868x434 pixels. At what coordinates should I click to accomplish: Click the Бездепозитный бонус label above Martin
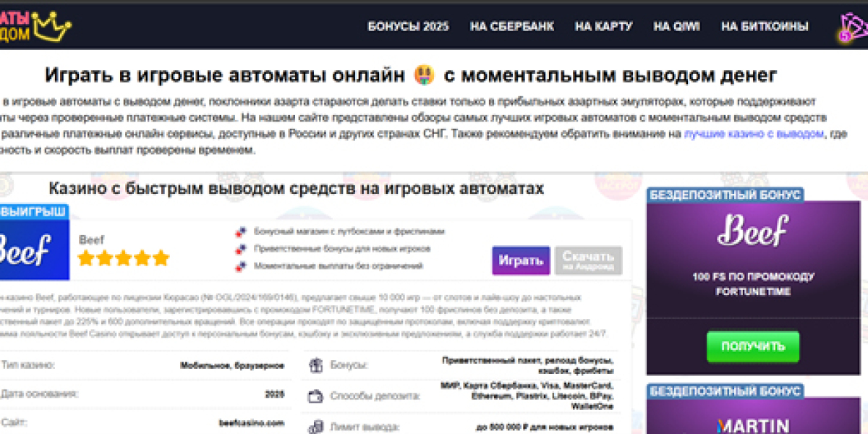coord(725,391)
